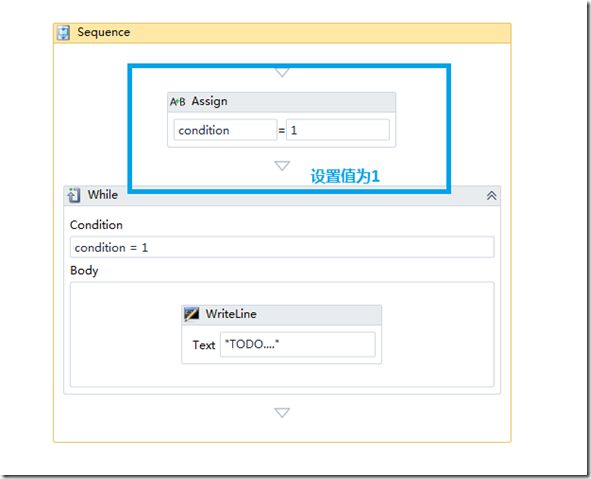Image resolution: width=591 pixels, height=479 pixels.
Task: Click the While activity loop icon
Action: pyautogui.click(x=73, y=195)
